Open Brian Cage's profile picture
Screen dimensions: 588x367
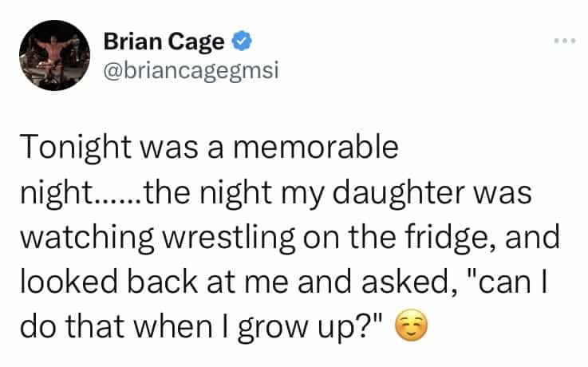pos(54,53)
